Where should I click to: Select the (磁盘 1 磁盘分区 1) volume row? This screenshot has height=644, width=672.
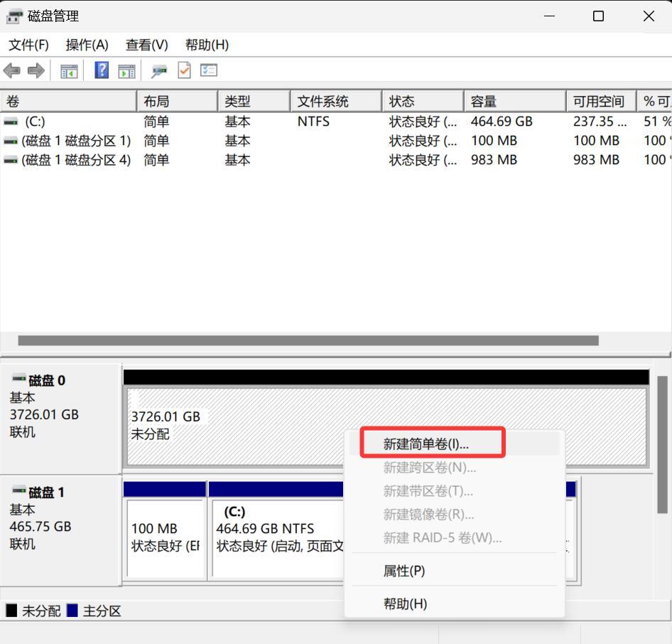point(336,141)
